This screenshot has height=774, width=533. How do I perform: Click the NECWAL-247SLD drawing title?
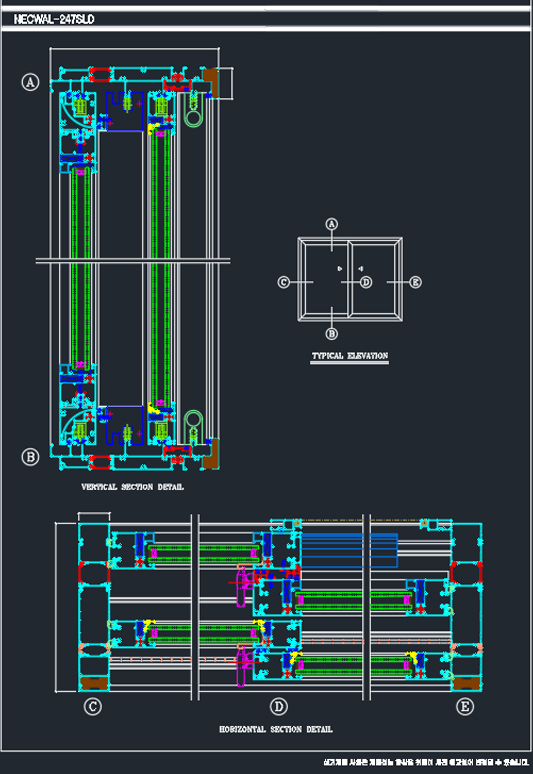pos(54,19)
